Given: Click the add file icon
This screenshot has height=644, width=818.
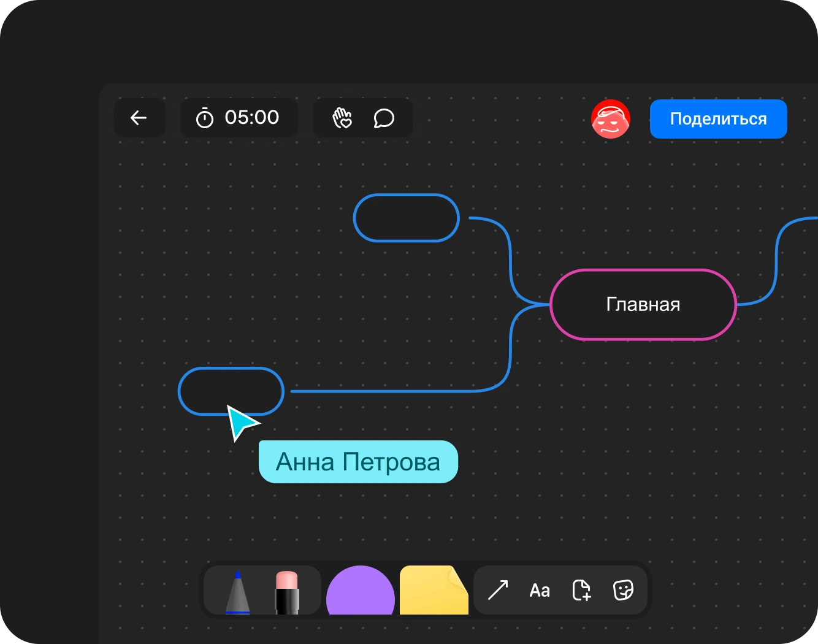Looking at the screenshot, I should (581, 590).
